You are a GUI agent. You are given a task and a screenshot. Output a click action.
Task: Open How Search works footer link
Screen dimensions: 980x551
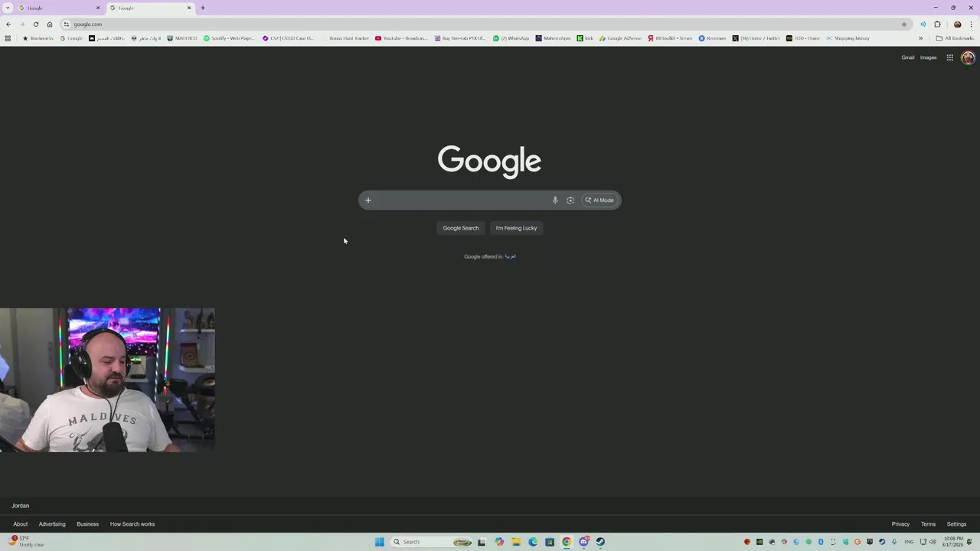point(132,524)
